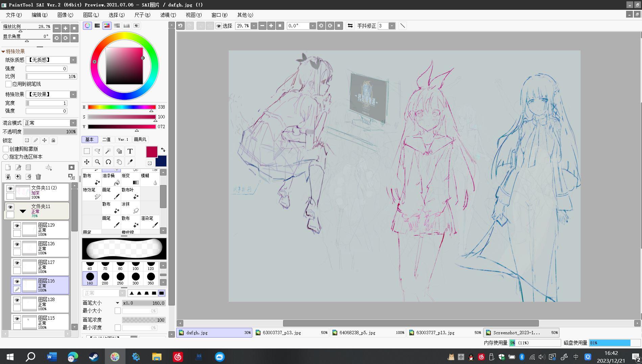Switch to the 画具风 tool tab

click(140, 139)
